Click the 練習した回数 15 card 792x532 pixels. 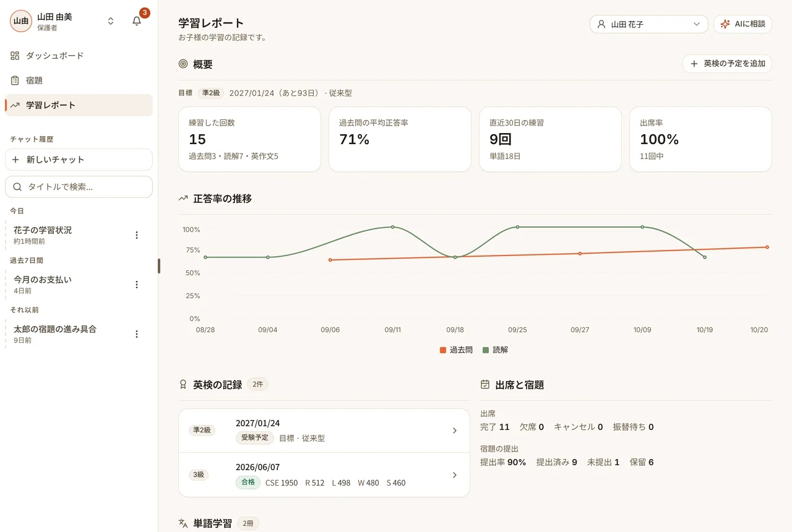coord(249,139)
